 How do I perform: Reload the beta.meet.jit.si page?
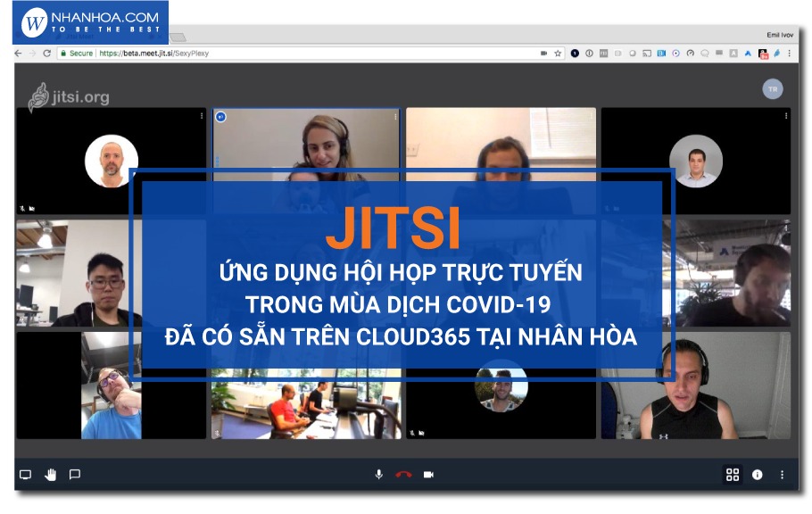[x=46, y=54]
